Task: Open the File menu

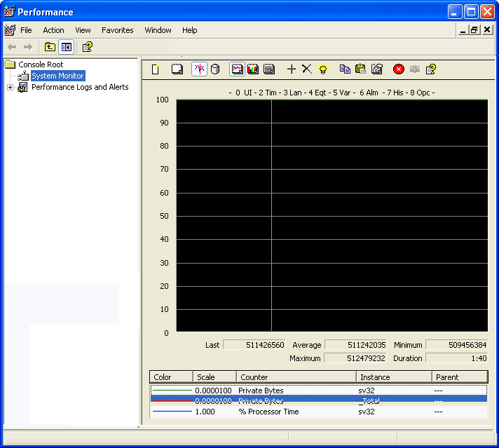Action: tap(26, 30)
